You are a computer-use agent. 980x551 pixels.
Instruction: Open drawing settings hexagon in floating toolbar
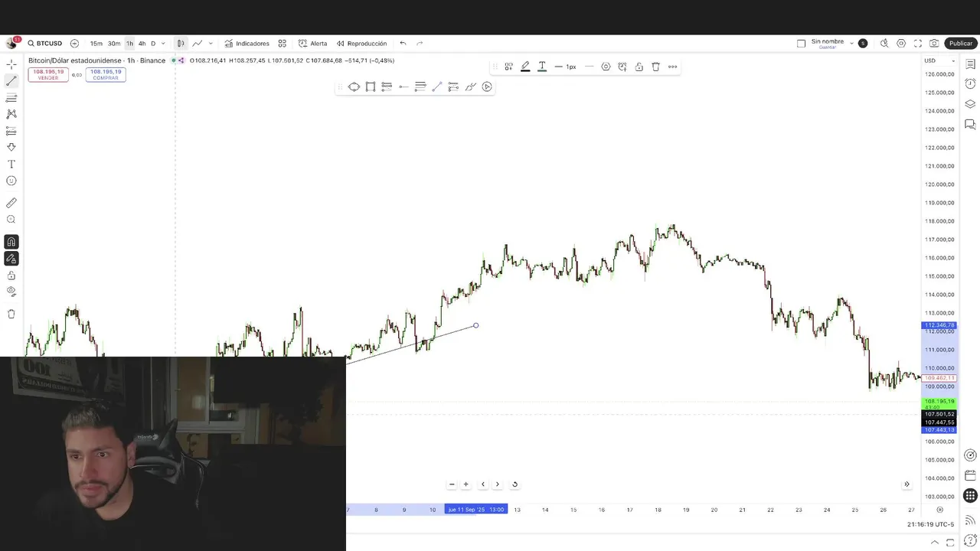[x=606, y=67]
